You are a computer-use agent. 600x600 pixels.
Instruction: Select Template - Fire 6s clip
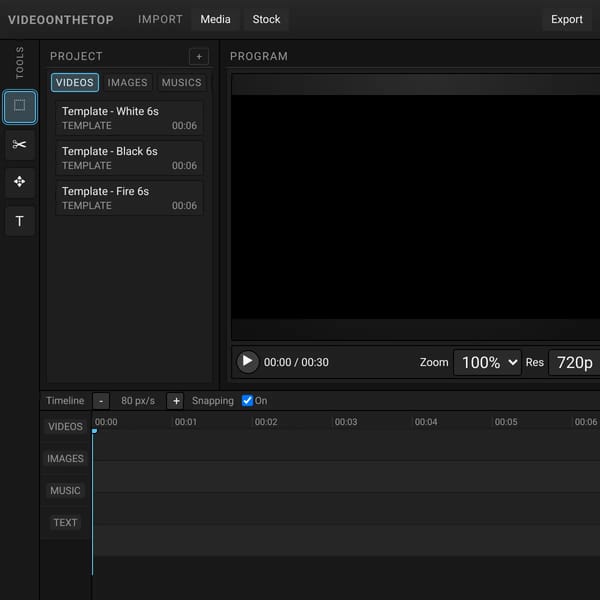pos(129,198)
